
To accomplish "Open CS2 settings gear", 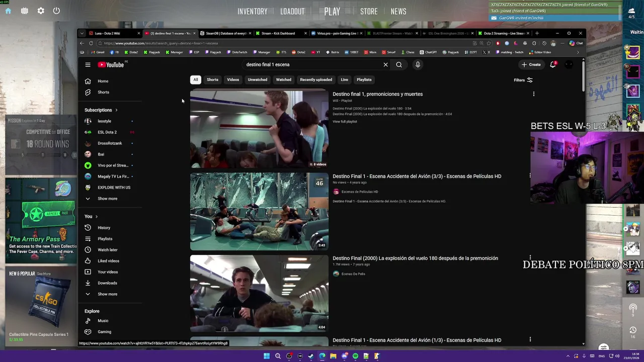I will 41,11.
